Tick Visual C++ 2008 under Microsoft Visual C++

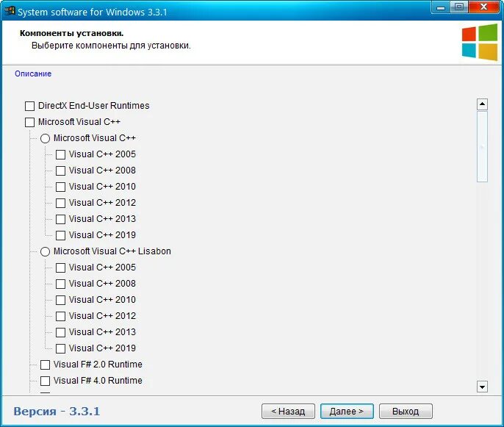click(x=60, y=171)
